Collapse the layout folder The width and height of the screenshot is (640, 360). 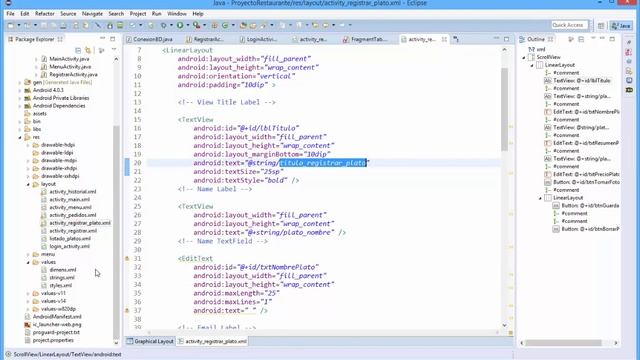[28, 184]
